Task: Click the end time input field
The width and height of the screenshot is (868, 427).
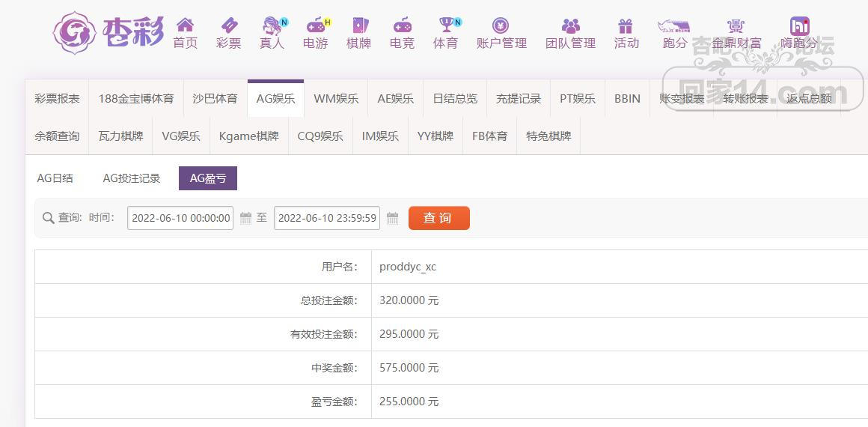Action: coord(327,218)
